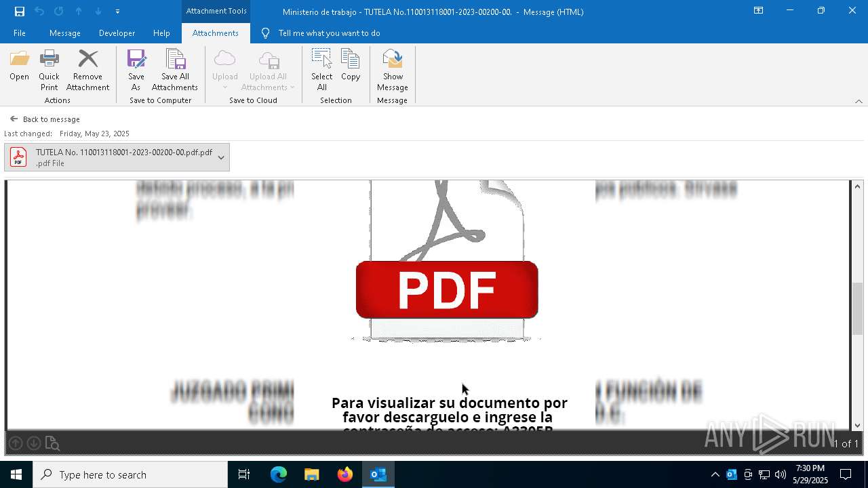This screenshot has width=868, height=488.
Task: Click the red PDF image in the preview
Action: [x=447, y=289]
